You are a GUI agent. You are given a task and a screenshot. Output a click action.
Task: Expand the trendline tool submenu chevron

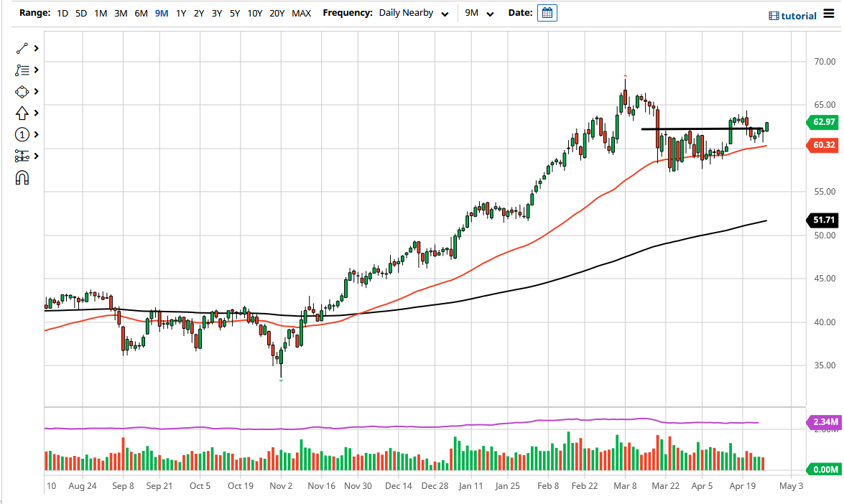click(34, 48)
